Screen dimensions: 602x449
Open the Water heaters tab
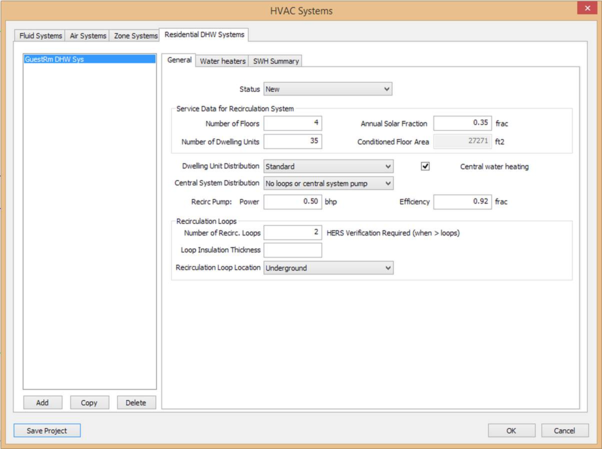(222, 61)
